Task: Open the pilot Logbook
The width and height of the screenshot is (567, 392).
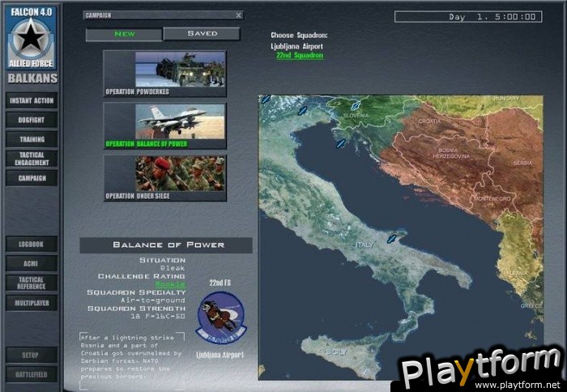Action: [32, 245]
